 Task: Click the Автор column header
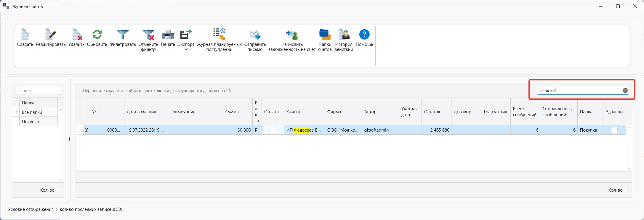click(x=380, y=112)
